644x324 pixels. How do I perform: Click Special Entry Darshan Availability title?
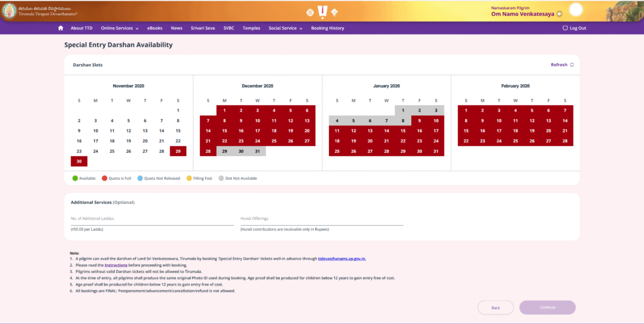(x=118, y=45)
